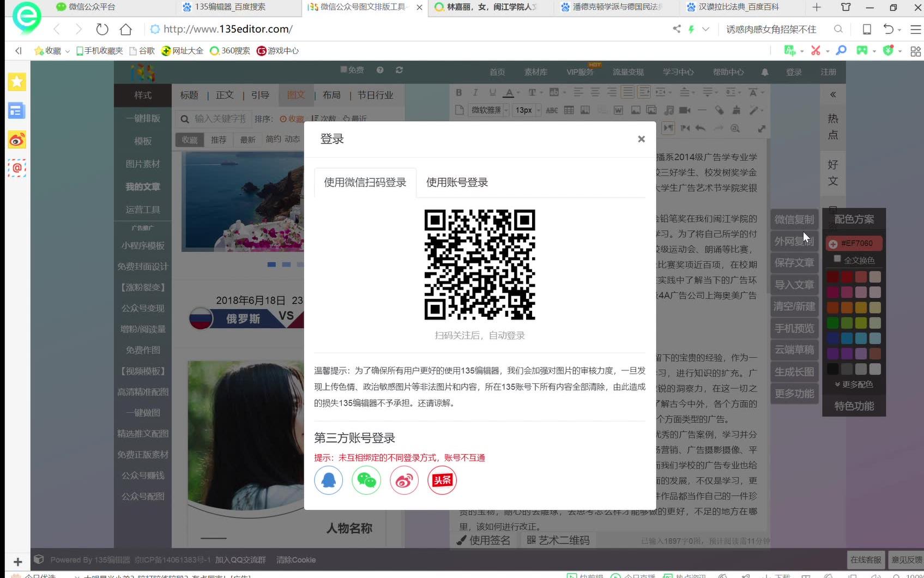The width and height of the screenshot is (924, 578).
Task: Expand 更多配色 for more color schemes
Action: coord(854,384)
